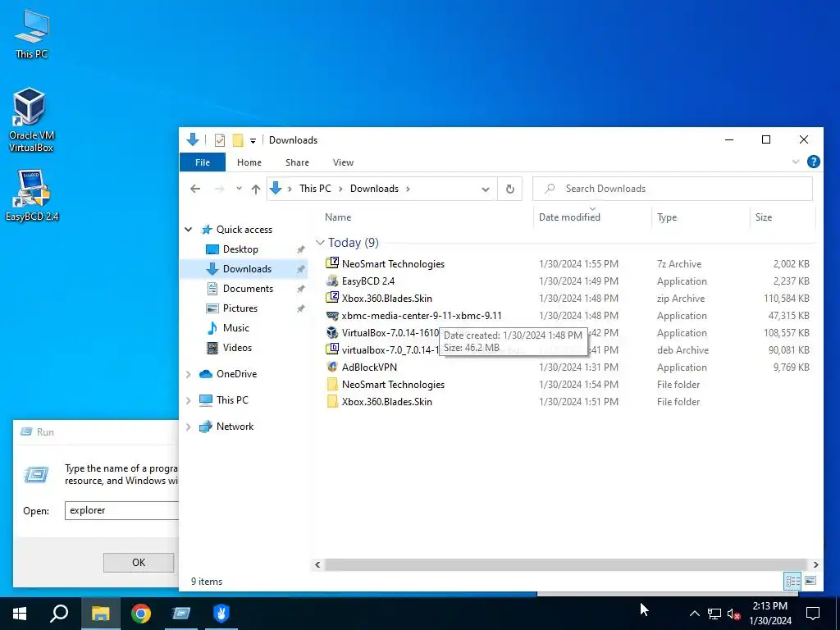Screen dimensions: 840x630
Task: Collapse the Today (9) group
Action: [x=321, y=243]
